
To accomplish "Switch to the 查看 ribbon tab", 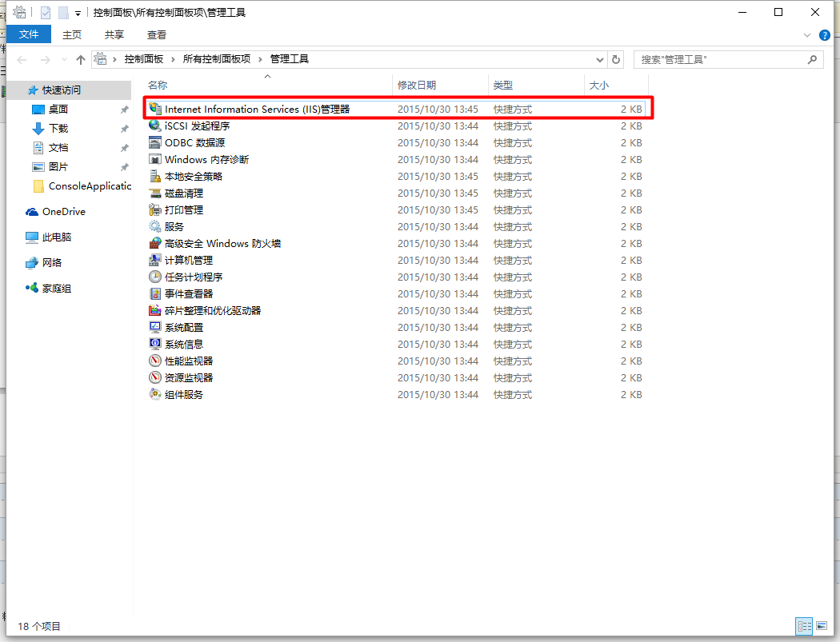I will pos(156,34).
